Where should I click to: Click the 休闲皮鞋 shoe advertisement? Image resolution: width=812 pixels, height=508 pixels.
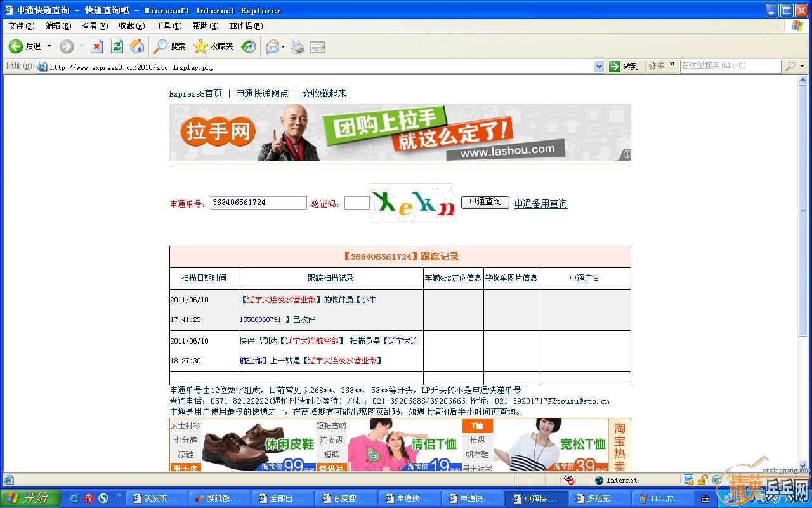click(259, 444)
